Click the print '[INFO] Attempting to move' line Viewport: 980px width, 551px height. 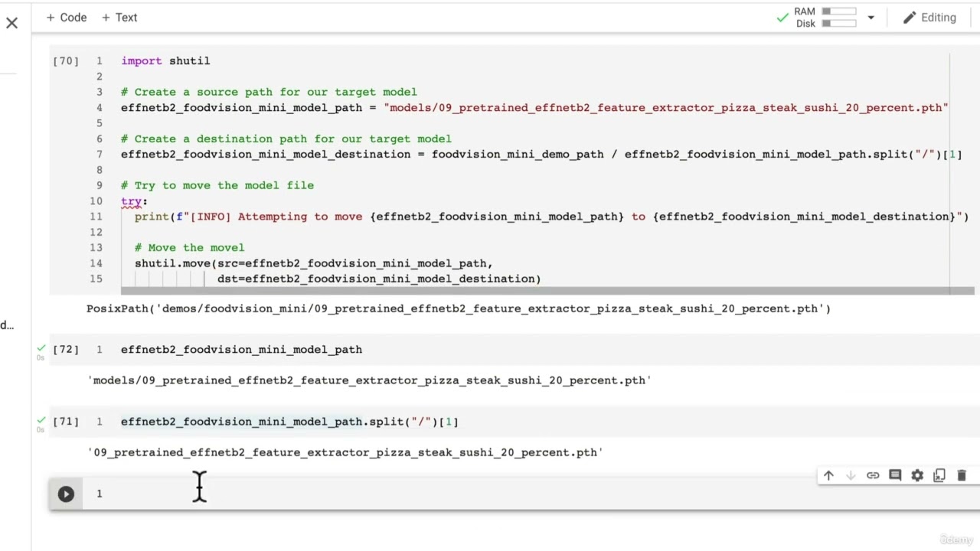click(552, 217)
